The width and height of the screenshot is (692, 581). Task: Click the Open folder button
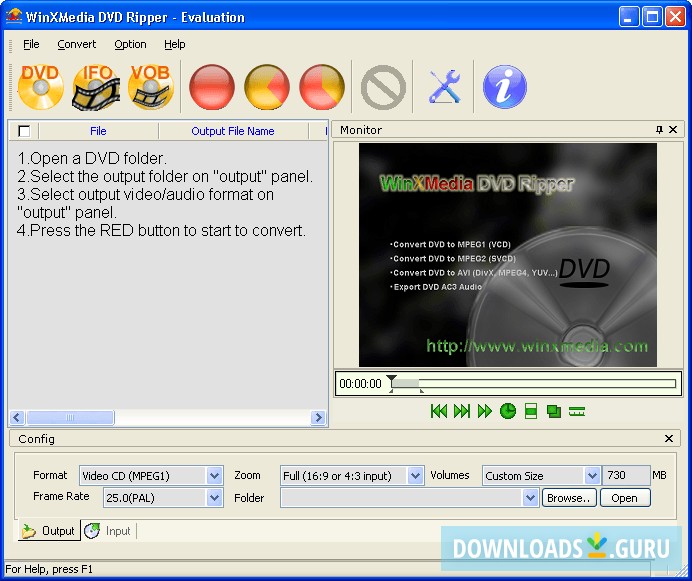(x=624, y=498)
